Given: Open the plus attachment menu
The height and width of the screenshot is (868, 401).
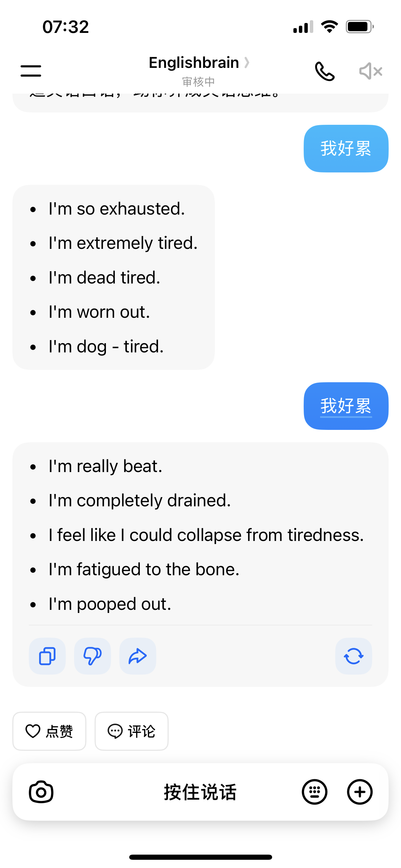Looking at the screenshot, I should click(360, 792).
